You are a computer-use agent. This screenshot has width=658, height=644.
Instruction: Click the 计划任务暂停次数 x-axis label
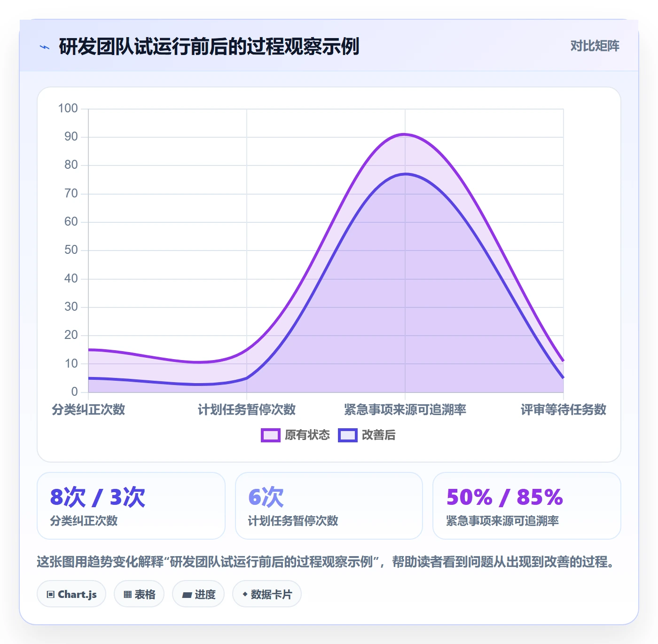coord(247,410)
